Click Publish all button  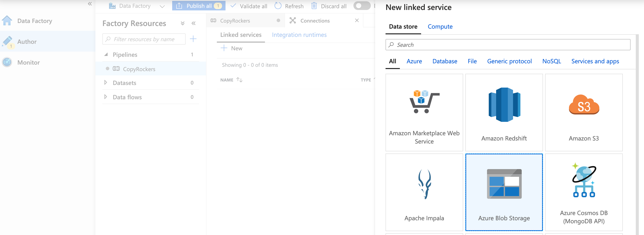tap(199, 6)
